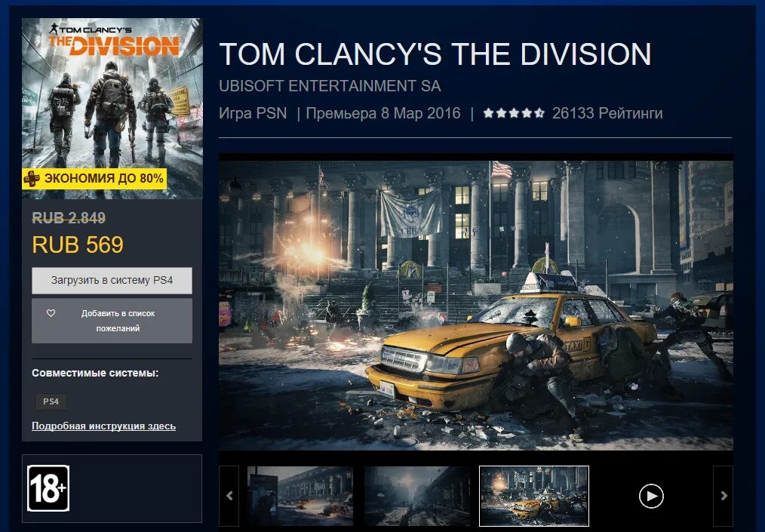This screenshot has height=532, width=765.
Task: Click the 26133 Рейтинги ratings text
Action: click(607, 113)
